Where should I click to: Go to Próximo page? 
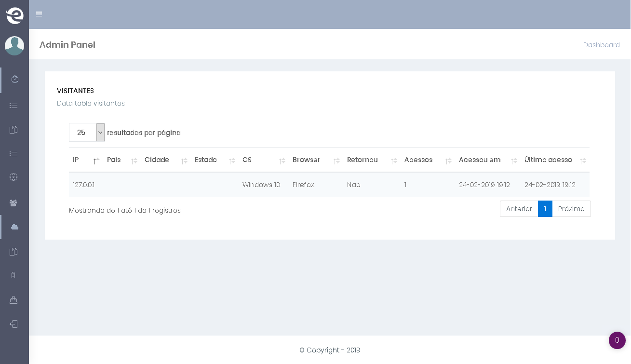click(x=571, y=209)
